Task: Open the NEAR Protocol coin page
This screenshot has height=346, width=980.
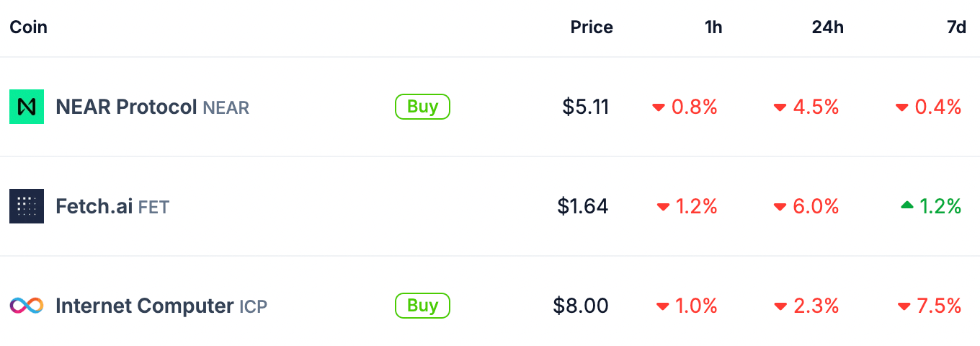Action: click(x=126, y=107)
